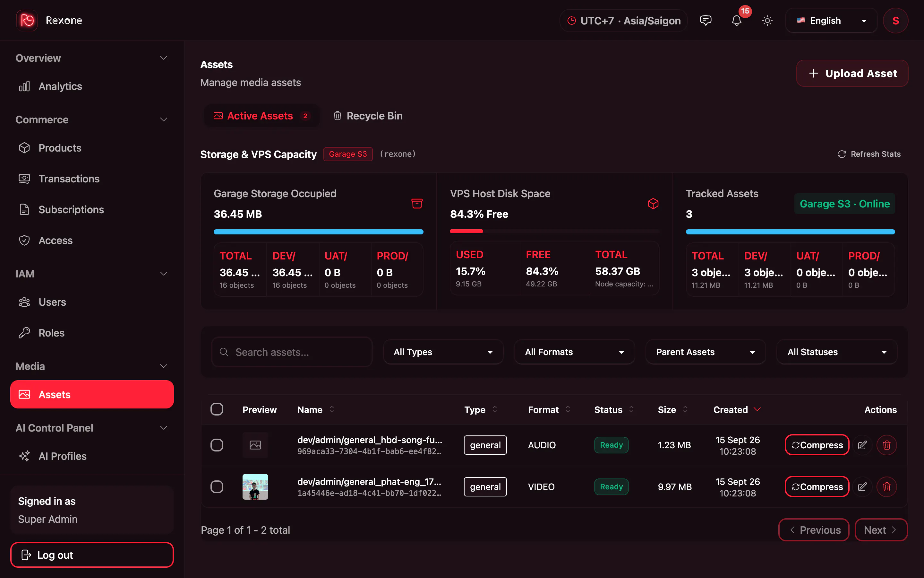Delete the phat-eng video asset
The width and height of the screenshot is (924, 578).
pyautogui.click(x=886, y=486)
